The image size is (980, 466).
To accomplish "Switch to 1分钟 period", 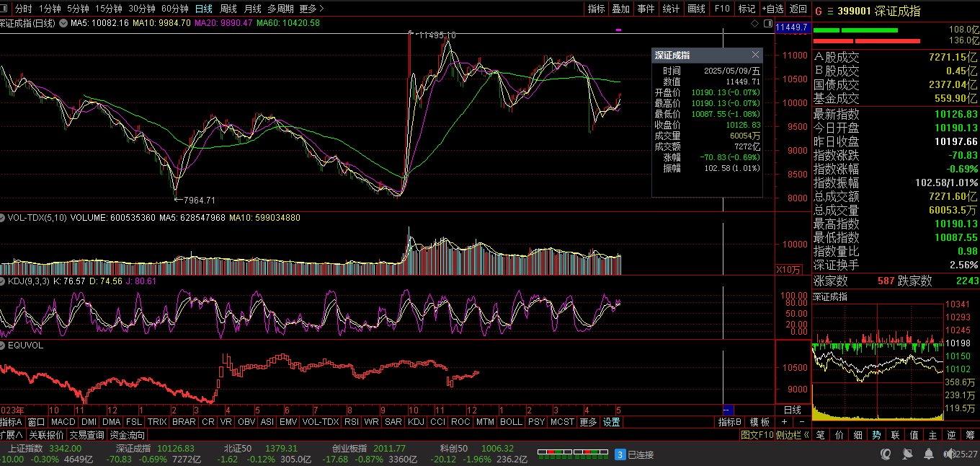I will 50,9.
